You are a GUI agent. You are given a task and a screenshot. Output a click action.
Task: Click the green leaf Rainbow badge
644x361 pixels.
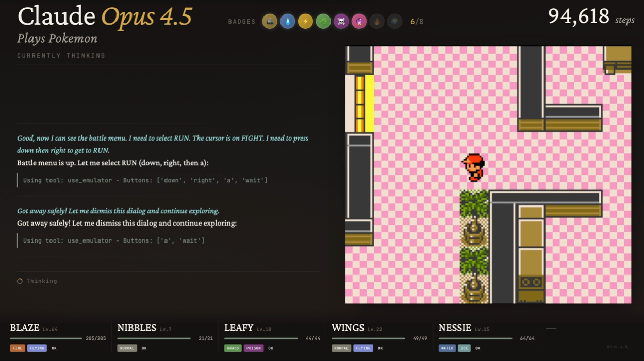coord(323,21)
